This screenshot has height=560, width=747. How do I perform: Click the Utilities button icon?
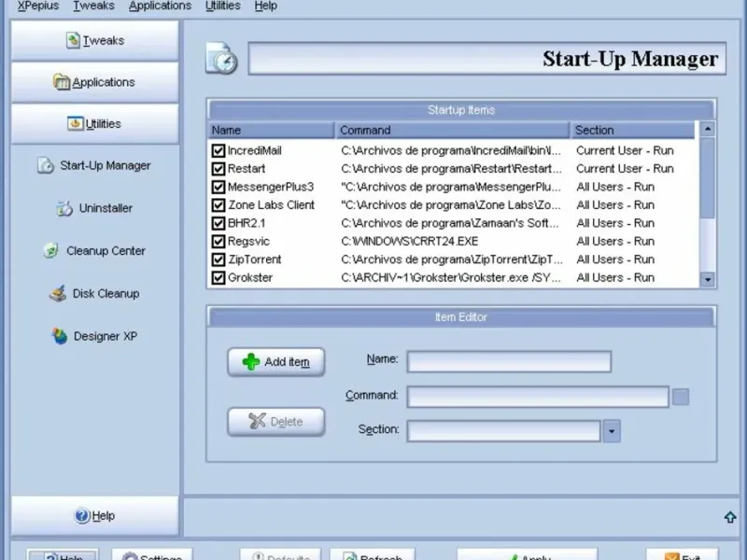pos(75,123)
